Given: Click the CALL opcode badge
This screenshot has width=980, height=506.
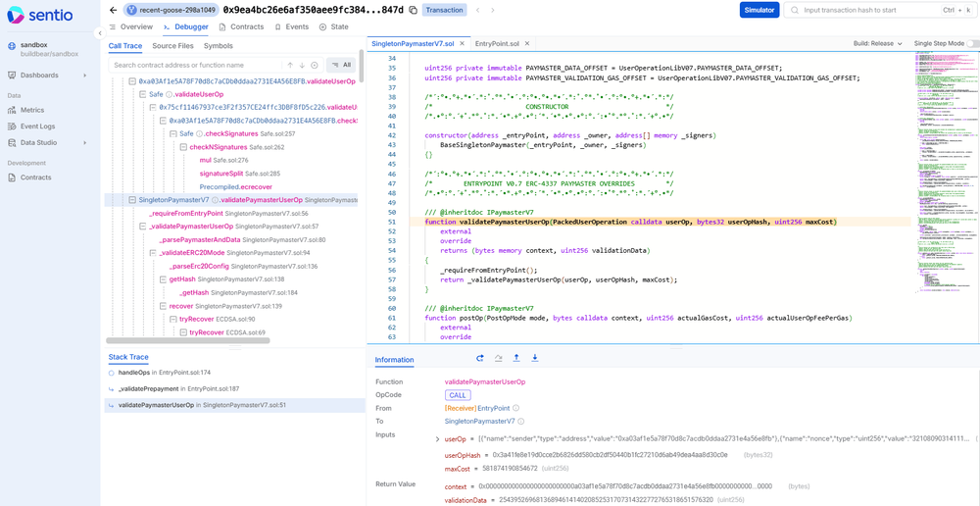Looking at the screenshot, I should [458, 395].
